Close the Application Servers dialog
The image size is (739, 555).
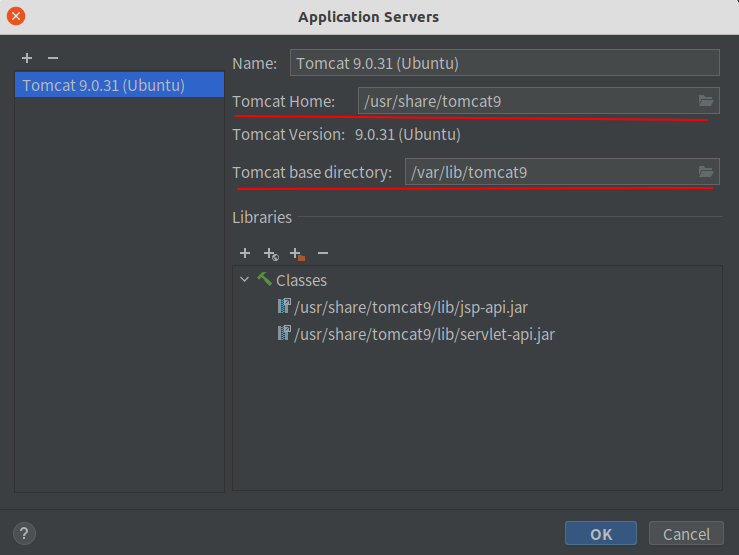[16, 16]
